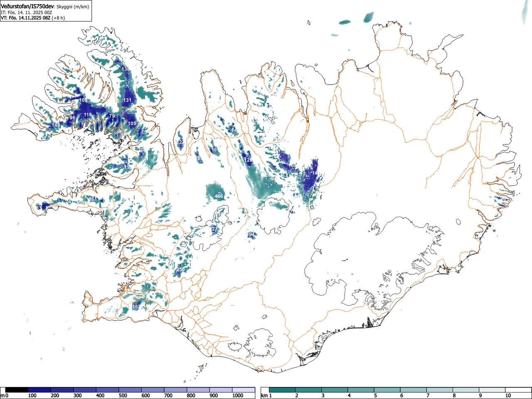Select the Skyggni (m/km) parameter label
The image size is (532, 399).
click(73, 7)
